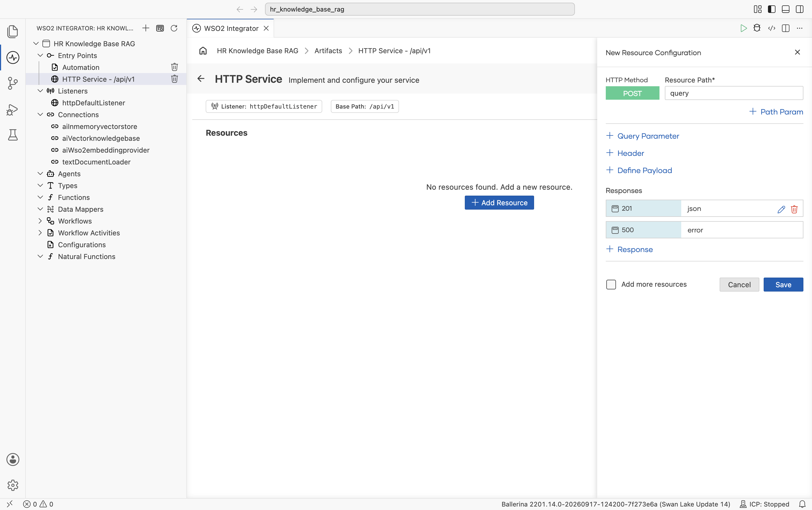Customize layout icon in title bar
The width and height of the screenshot is (812, 510).
coord(757,9)
